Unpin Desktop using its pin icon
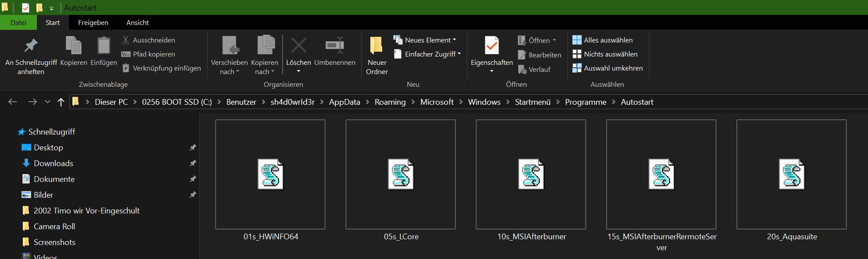The width and height of the screenshot is (868, 259). (x=193, y=148)
